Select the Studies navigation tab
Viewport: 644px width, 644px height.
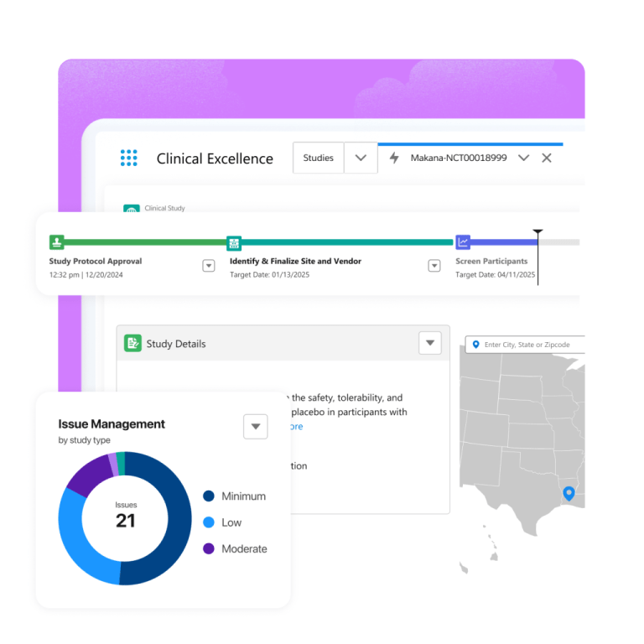pyautogui.click(x=319, y=158)
